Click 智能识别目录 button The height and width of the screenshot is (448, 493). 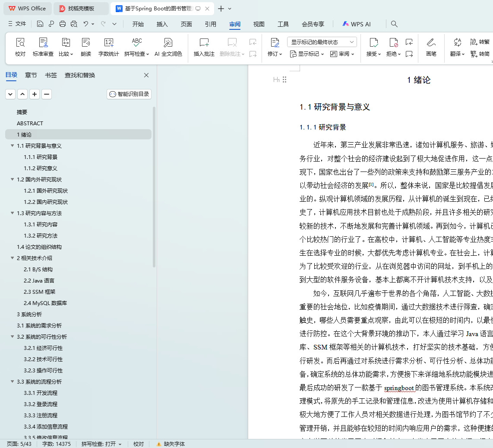[x=129, y=94]
